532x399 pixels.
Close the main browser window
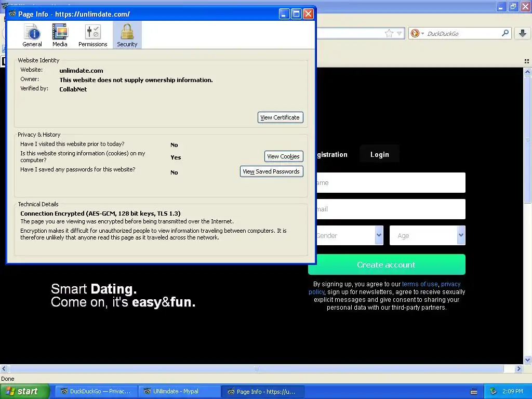(x=526, y=6)
